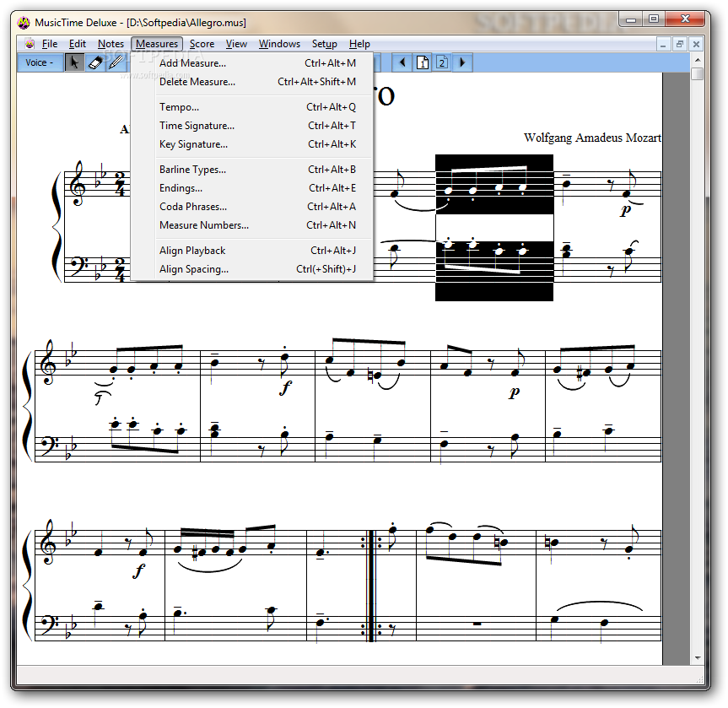Maximize the MusicTime Deluxe window
The width and height of the screenshot is (728, 708).
(x=654, y=19)
